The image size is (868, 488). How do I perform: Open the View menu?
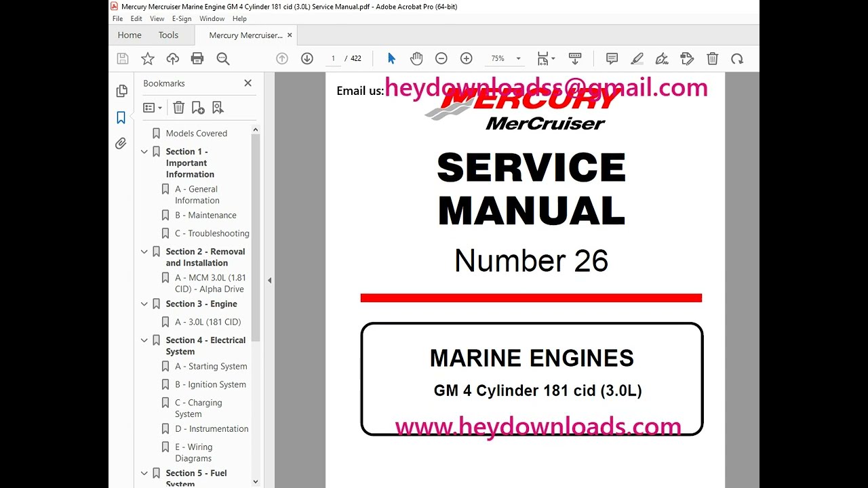tap(157, 19)
